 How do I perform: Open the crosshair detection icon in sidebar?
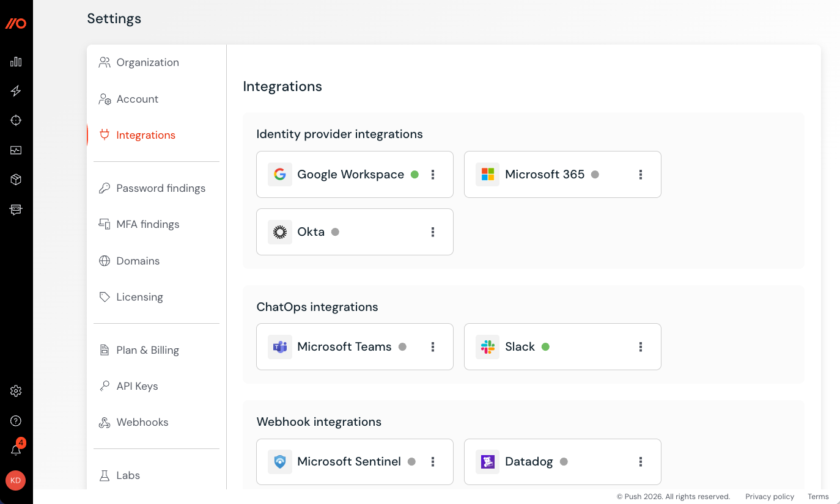[17, 120]
